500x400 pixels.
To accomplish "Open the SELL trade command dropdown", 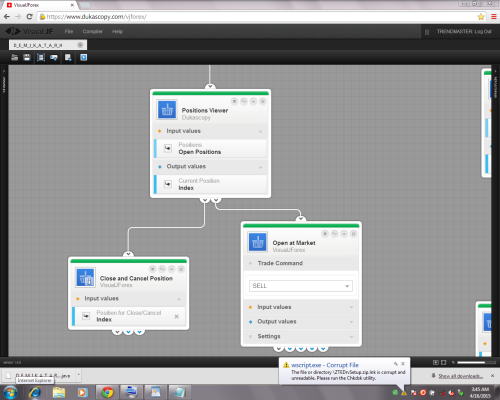I will [301, 286].
